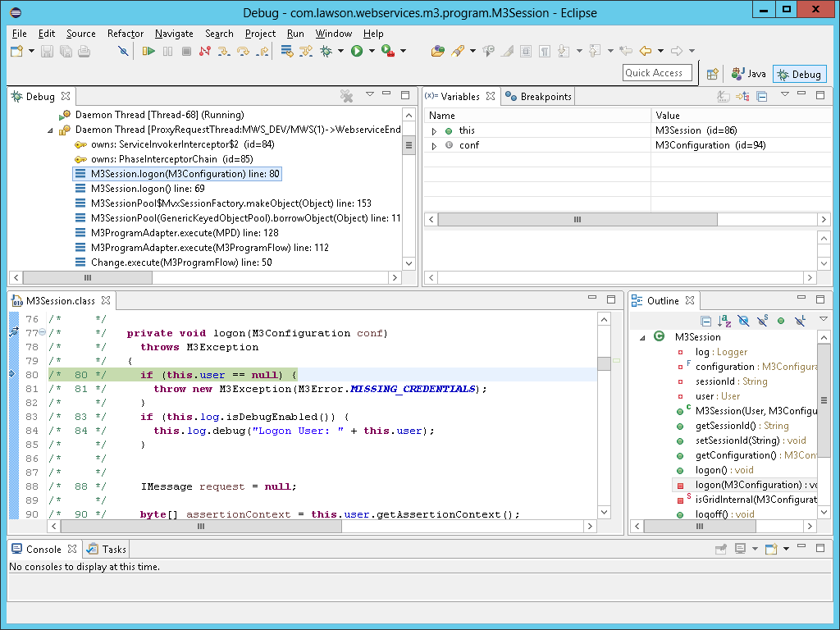This screenshot has height=630, width=840.
Task: Switch to the Breakpoints tab
Action: 538,97
